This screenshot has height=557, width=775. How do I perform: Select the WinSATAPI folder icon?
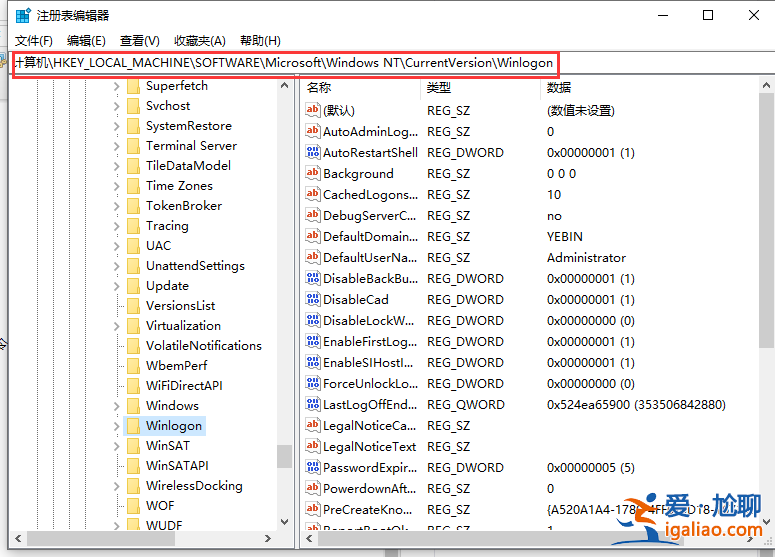(133, 466)
